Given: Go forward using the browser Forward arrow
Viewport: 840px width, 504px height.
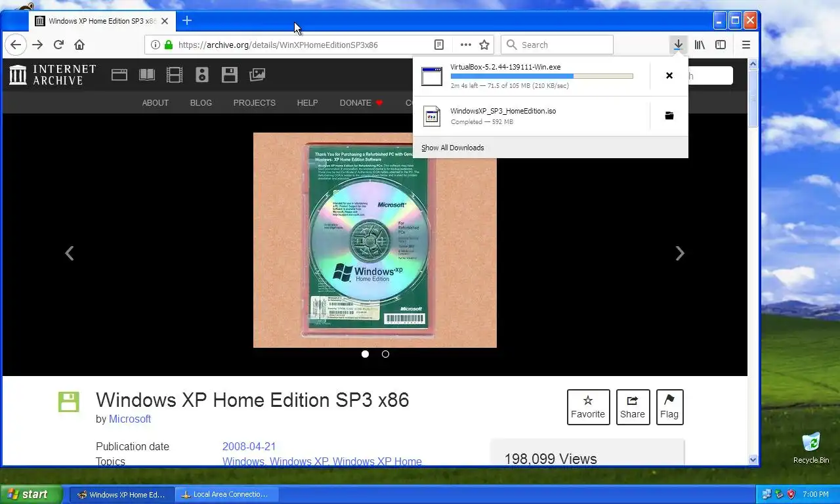Looking at the screenshot, I should pos(37,45).
